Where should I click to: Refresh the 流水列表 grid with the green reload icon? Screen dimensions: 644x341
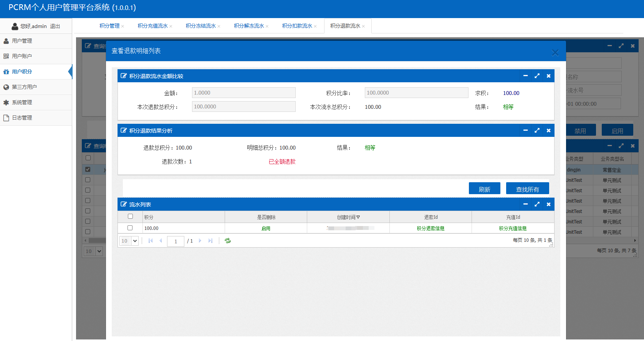point(228,241)
